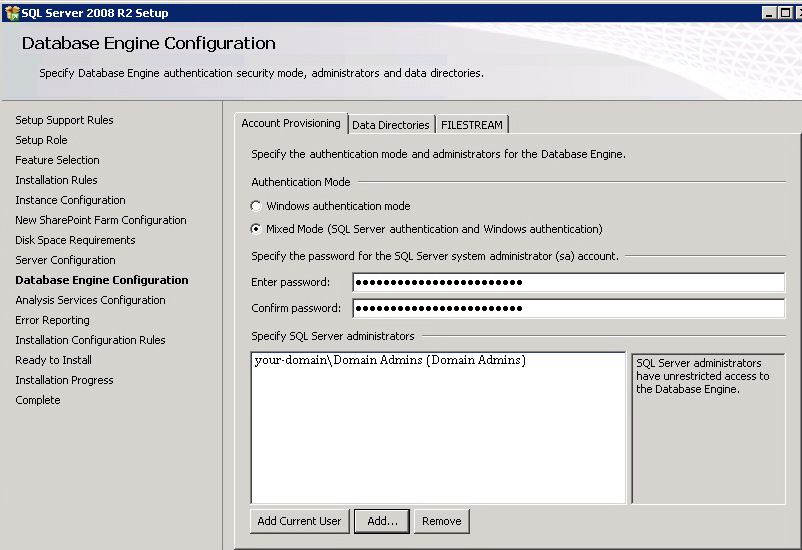Select Windows authentication mode radio button
Viewport: 802px width, 550px height.
(256, 206)
